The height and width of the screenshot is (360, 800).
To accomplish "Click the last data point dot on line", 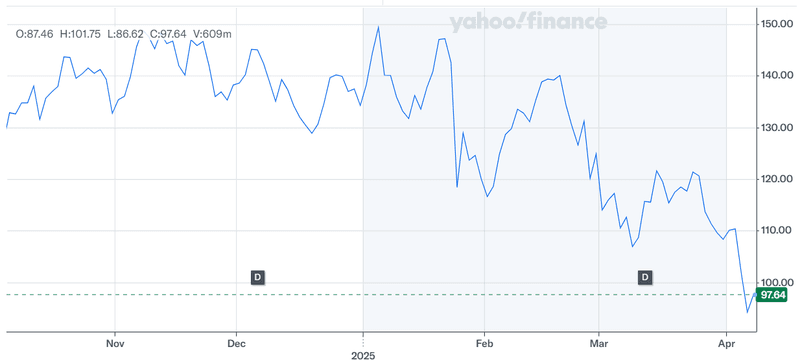I will [x=755, y=295].
